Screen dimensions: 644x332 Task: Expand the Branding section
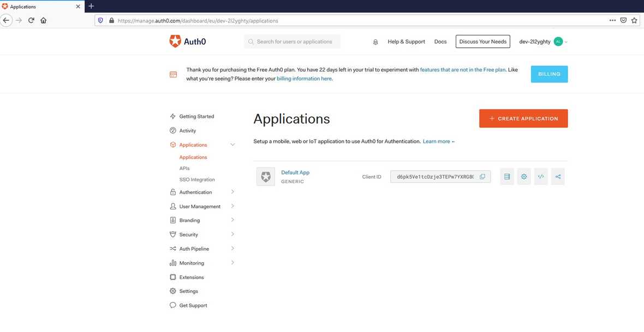point(190,220)
